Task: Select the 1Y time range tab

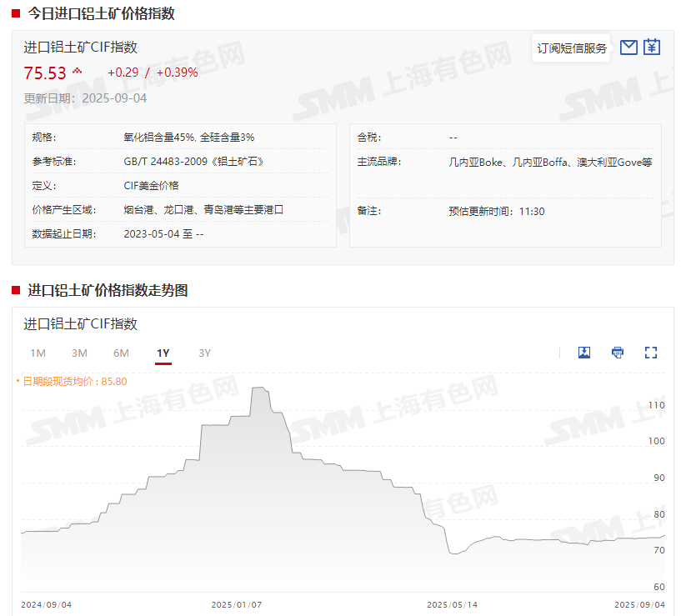Action: pyautogui.click(x=163, y=353)
